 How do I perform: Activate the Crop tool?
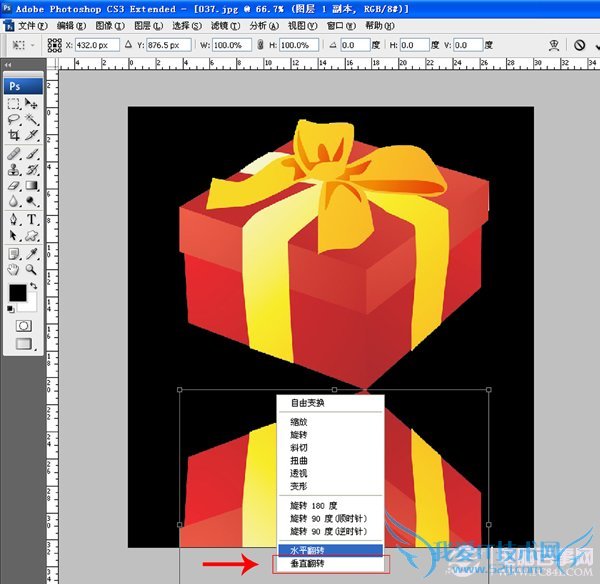click(14, 136)
